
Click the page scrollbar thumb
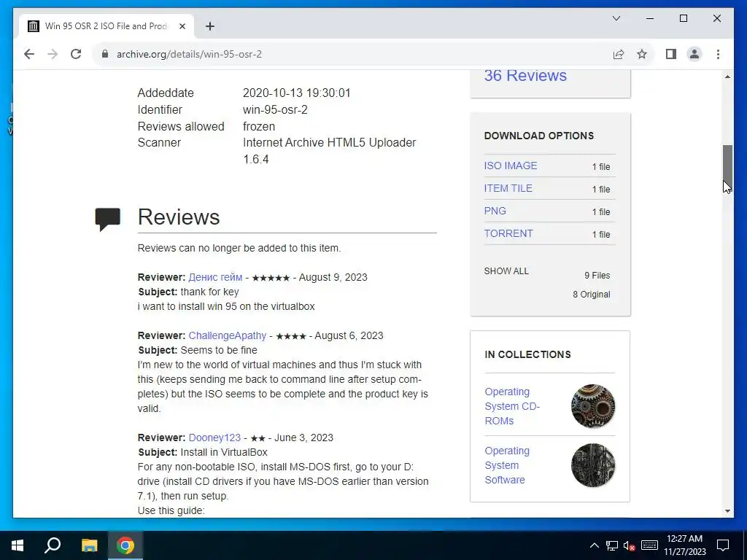(727, 168)
